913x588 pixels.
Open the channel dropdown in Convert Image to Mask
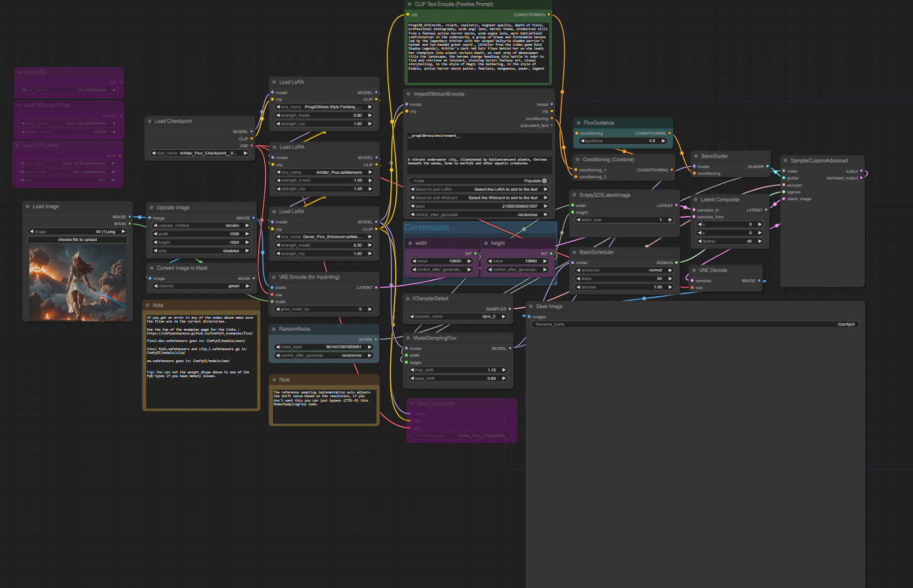[x=201, y=286]
